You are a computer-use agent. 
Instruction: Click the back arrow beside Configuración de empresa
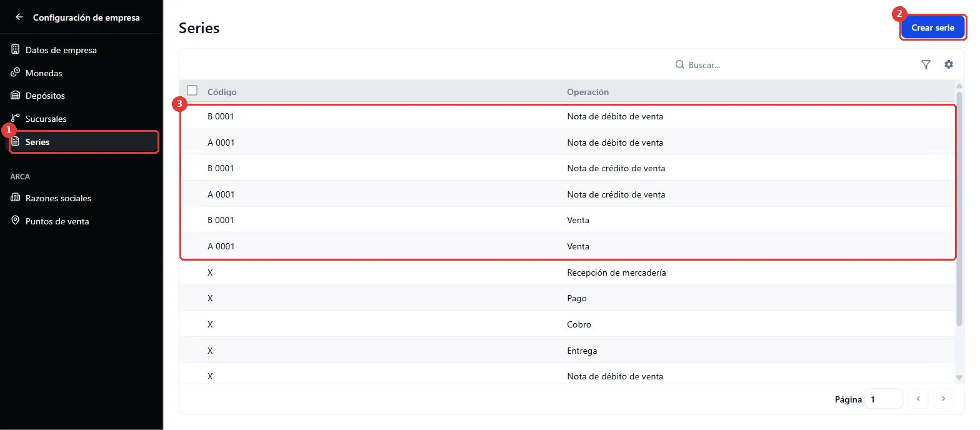[19, 17]
